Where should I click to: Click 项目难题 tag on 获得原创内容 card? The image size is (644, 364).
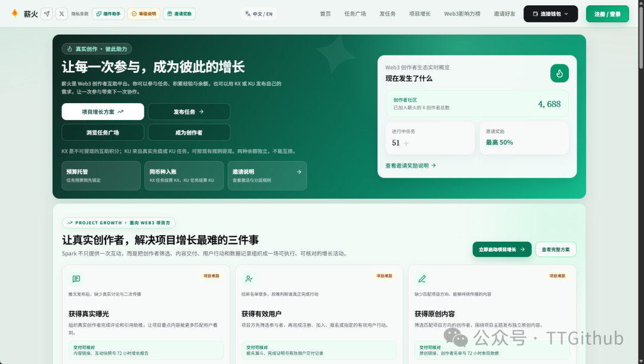tap(558, 276)
